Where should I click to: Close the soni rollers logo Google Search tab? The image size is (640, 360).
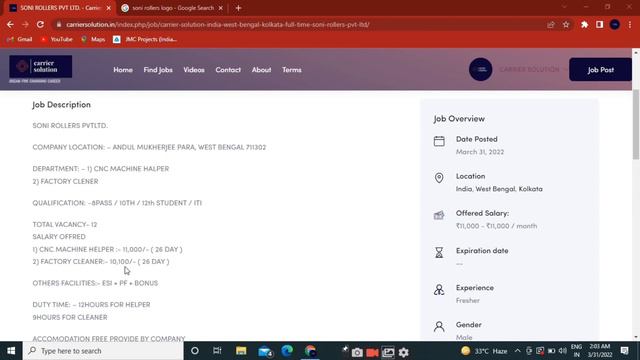pyautogui.click(x=220, y=8)
